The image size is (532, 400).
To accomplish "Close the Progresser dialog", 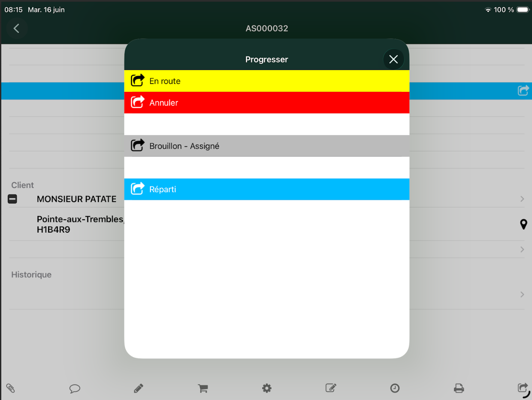I will [x=393, y=60].
